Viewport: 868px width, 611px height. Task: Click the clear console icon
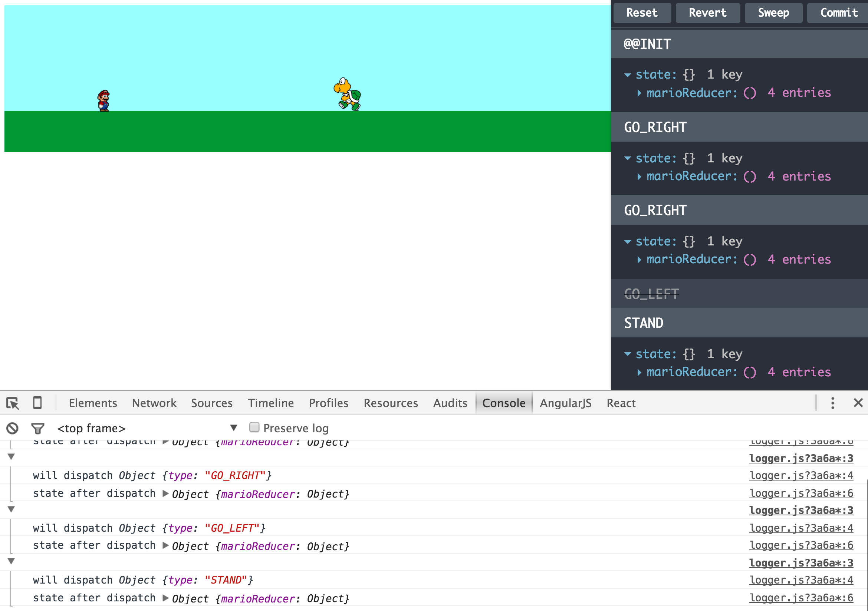click(12, 428)
